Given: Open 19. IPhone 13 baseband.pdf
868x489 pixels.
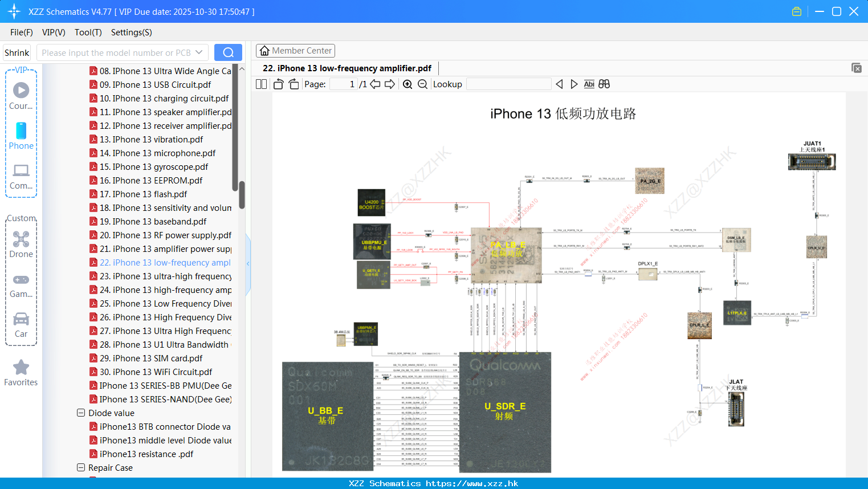Looking at the screenshot, I should (x=148, y=221).
